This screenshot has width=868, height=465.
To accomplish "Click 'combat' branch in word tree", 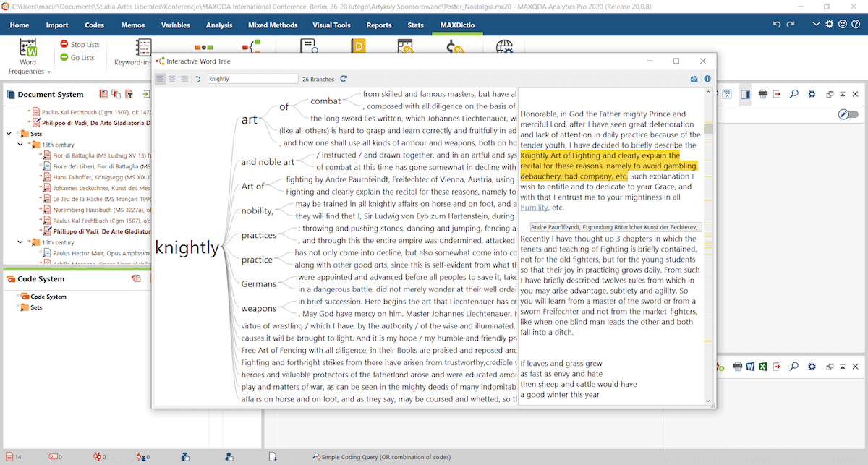I will (325, 101).
